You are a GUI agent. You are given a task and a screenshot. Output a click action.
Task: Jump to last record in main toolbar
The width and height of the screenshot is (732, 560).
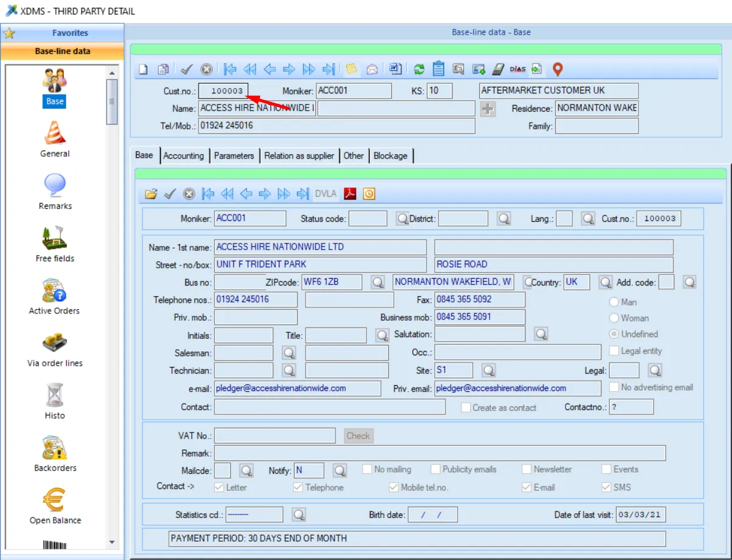click(329, 69)
